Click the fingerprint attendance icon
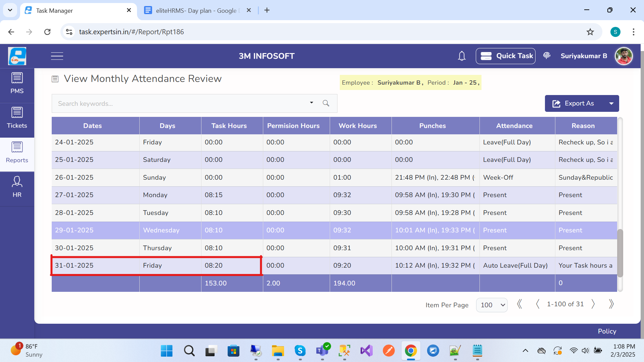The image size is (644, 362). coord(547,56)
